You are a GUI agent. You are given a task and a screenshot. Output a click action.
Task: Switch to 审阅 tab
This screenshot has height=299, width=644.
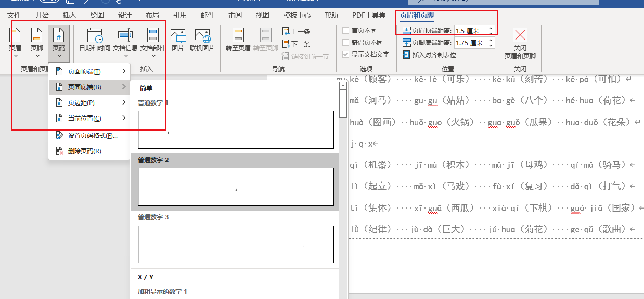[235, 15]
